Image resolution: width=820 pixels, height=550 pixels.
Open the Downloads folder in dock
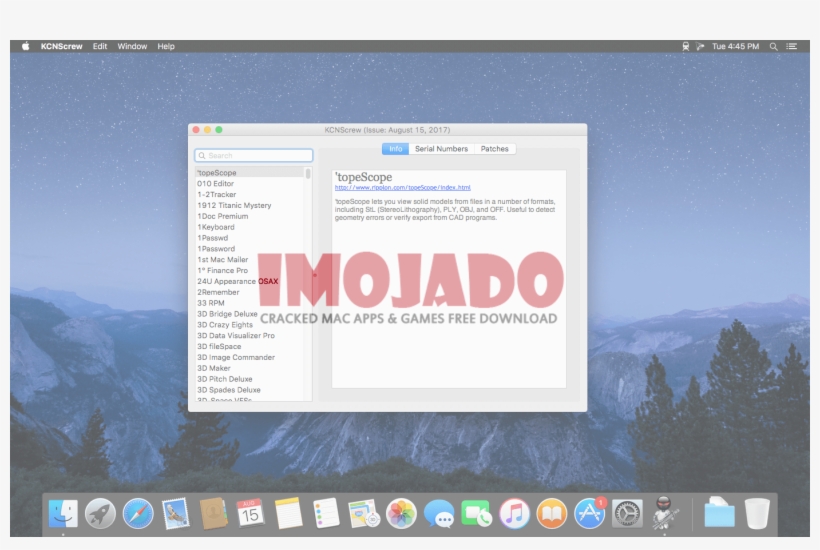pyautogui.click(x=719, y=513)
